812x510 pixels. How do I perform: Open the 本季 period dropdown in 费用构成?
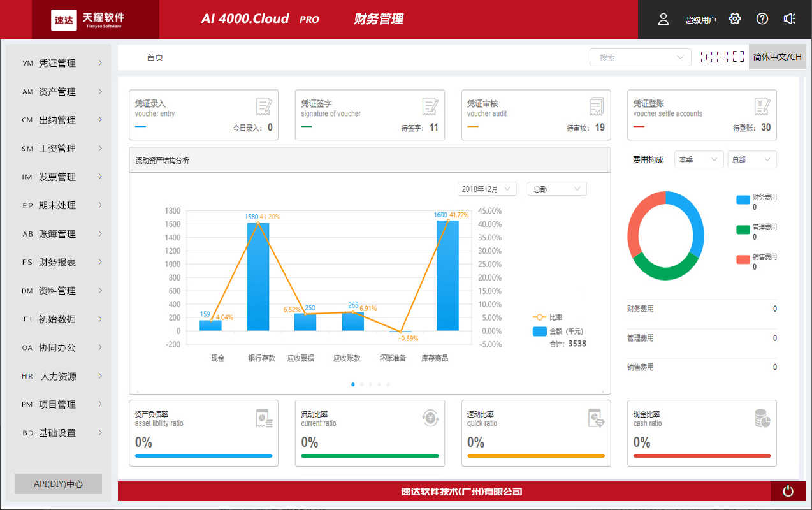tap(699, 159)
